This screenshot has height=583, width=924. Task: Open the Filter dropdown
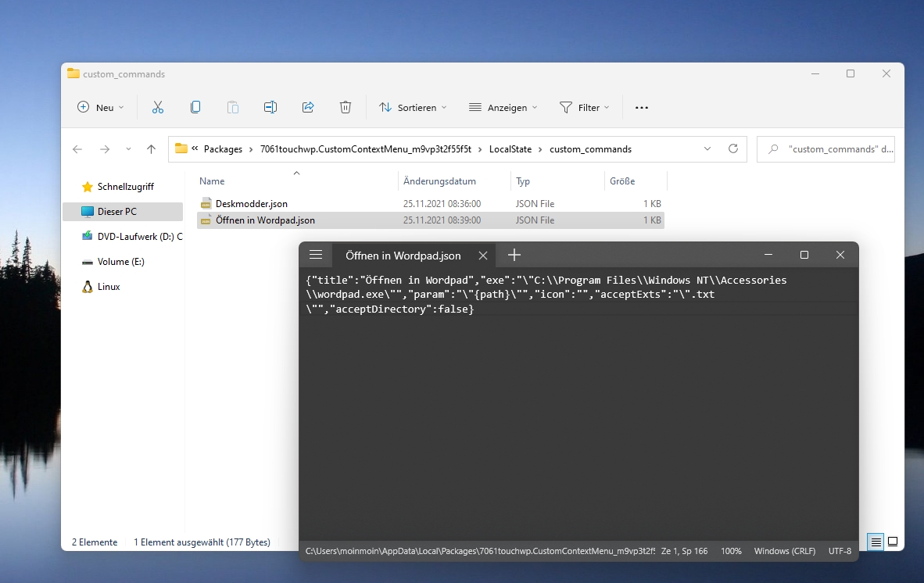click(x=585, y=107)
